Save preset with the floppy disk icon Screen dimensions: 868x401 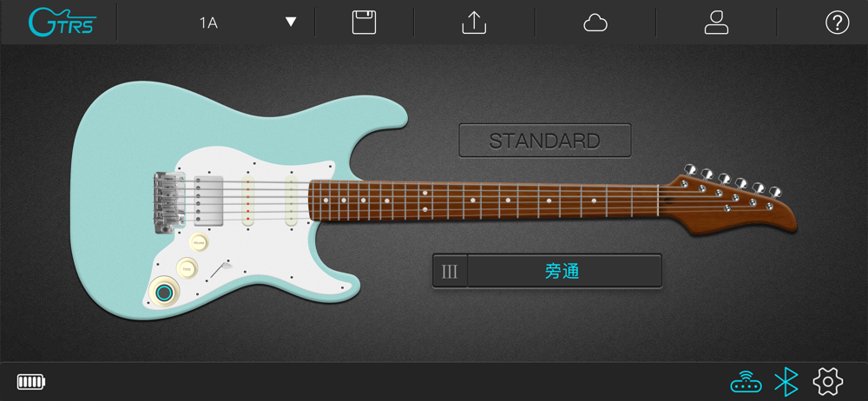(364, 23)
